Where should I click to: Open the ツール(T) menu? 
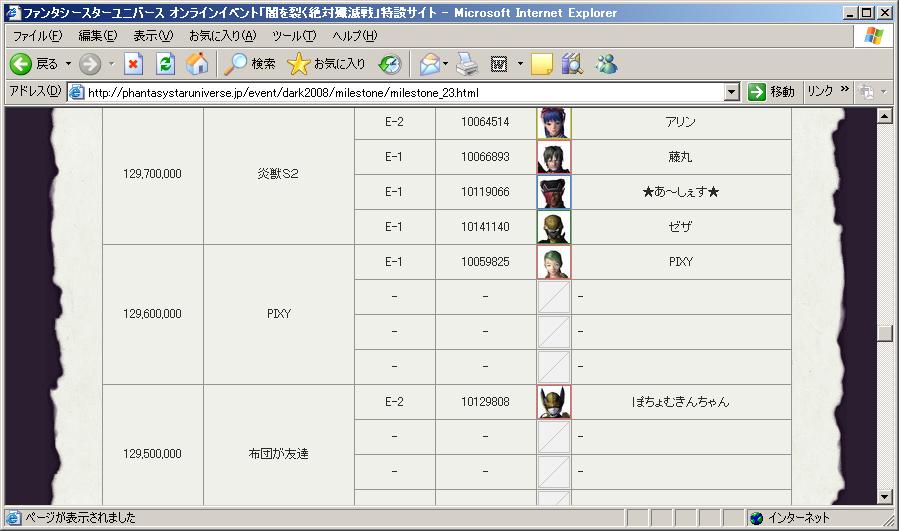click(294, 36)
